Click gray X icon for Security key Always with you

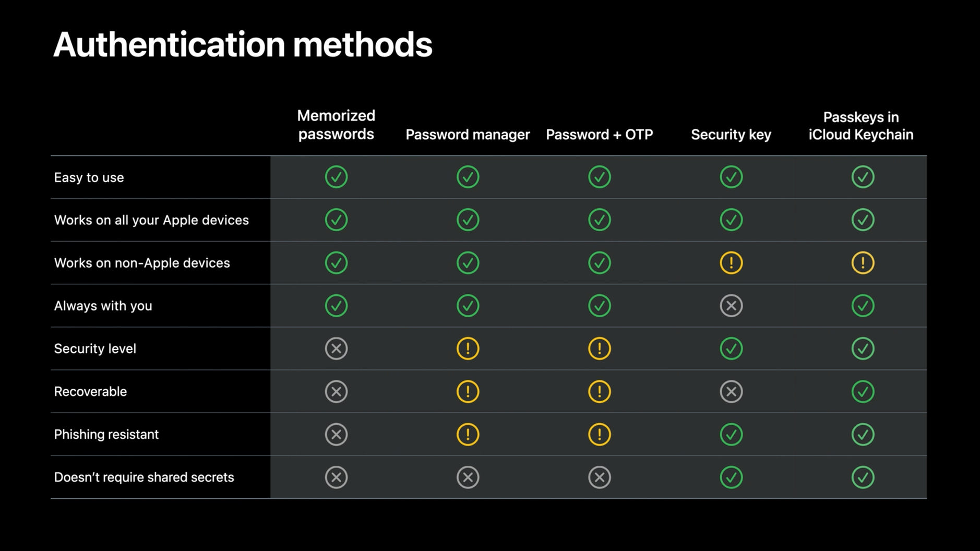[x=731, y=306]
